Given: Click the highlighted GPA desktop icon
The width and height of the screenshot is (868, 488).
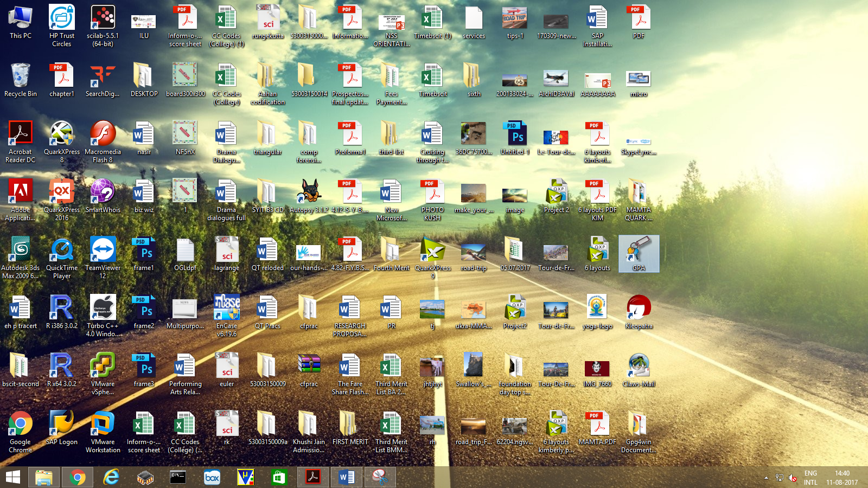Looking at the screenshot, I should (x=639, y=251).
